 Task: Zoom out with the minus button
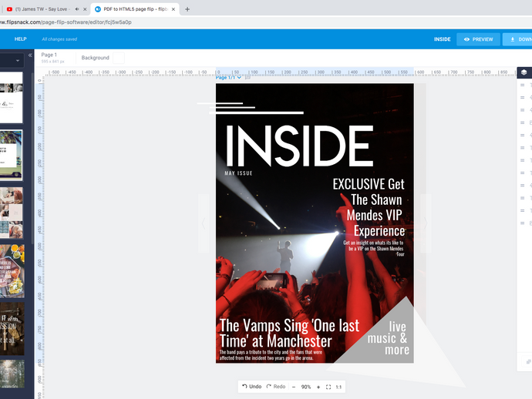(x=294, y=387)
